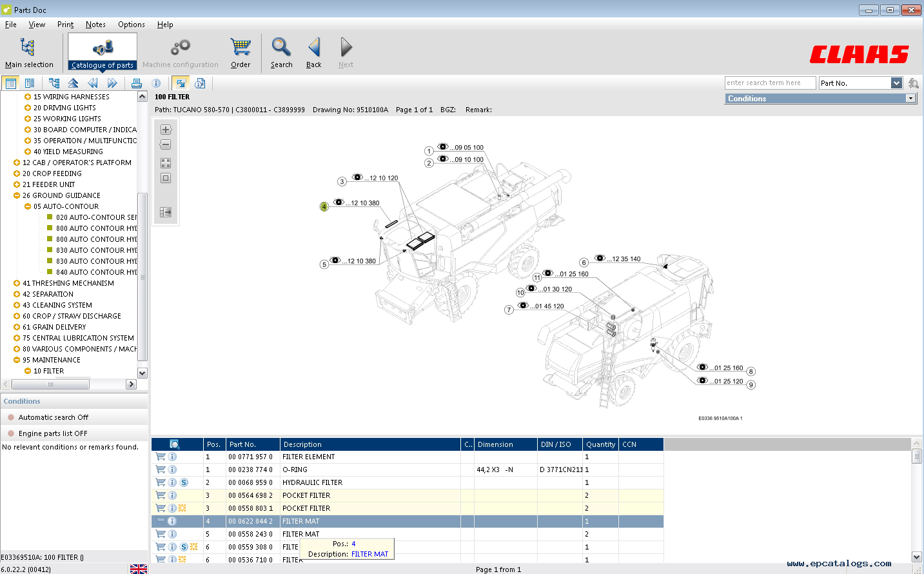Toggle the two-column view button
The image size is (924, 574).
pyautogui.click(x=30, y=83)
